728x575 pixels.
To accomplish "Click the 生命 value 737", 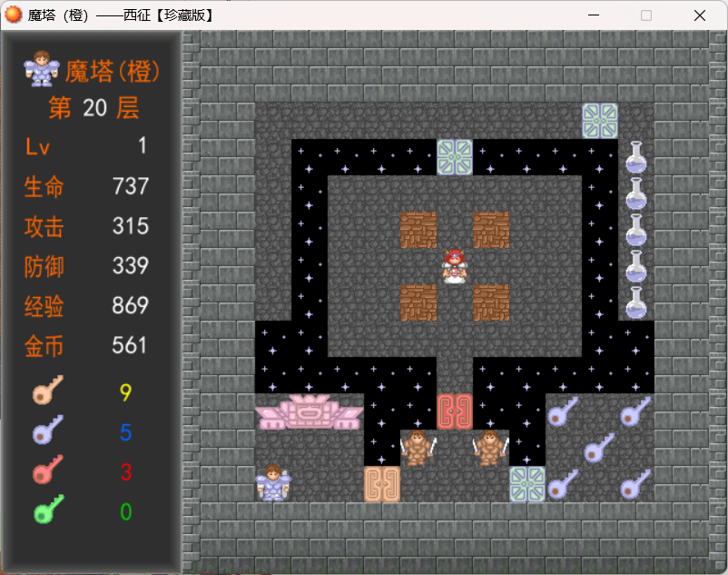I will pyautogui.click(x=131, y=186).
